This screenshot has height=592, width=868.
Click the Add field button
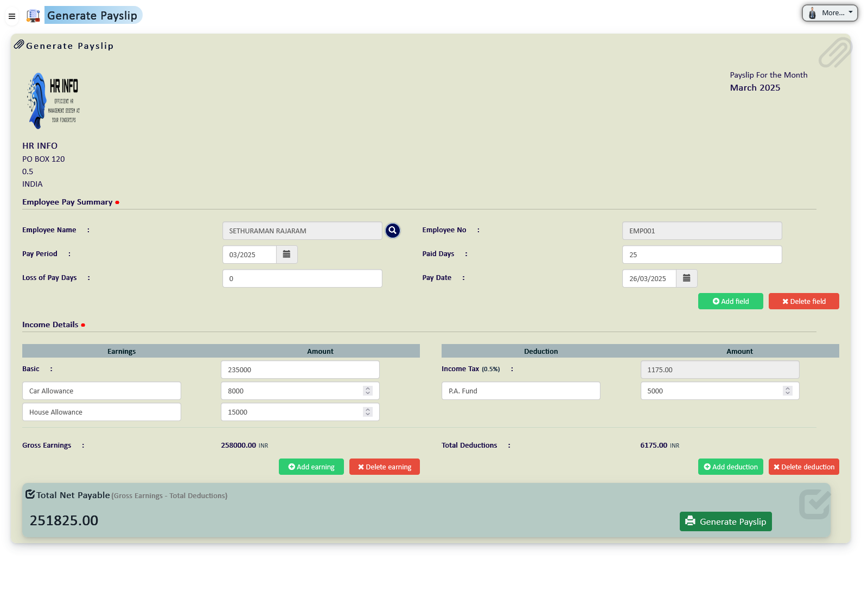(730, 301)
